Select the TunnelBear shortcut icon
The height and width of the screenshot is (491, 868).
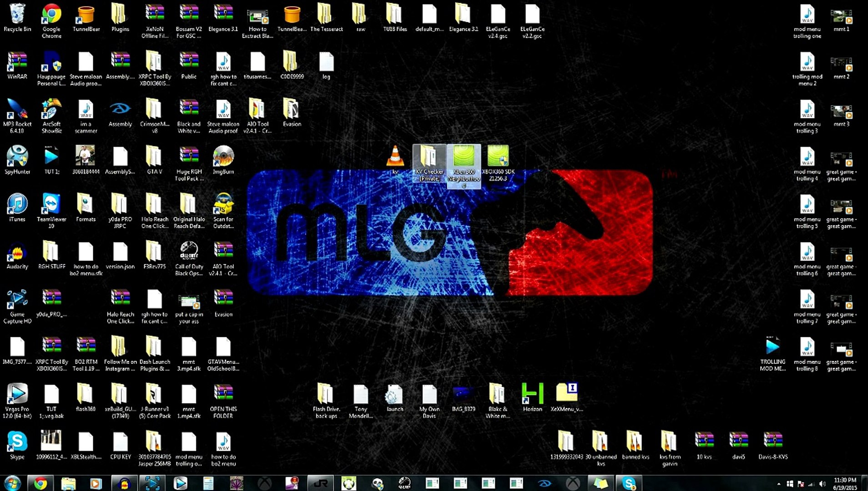pos(86,18)
